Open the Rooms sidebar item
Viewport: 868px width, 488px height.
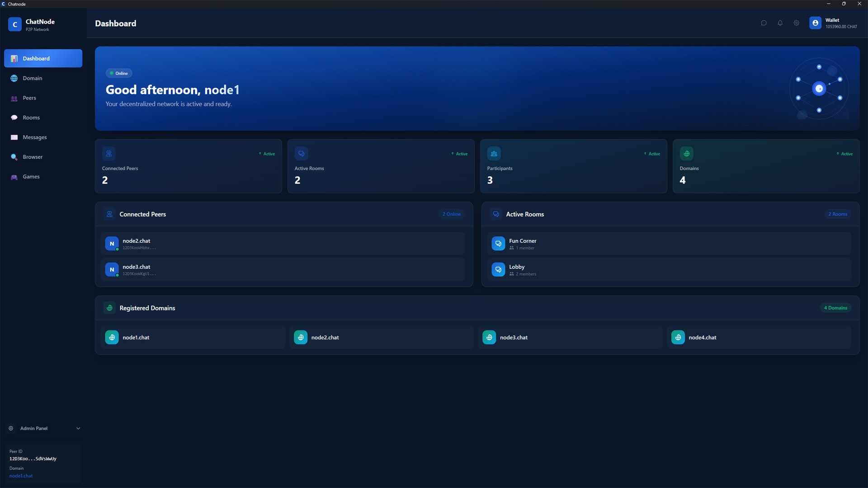[31, 117]
